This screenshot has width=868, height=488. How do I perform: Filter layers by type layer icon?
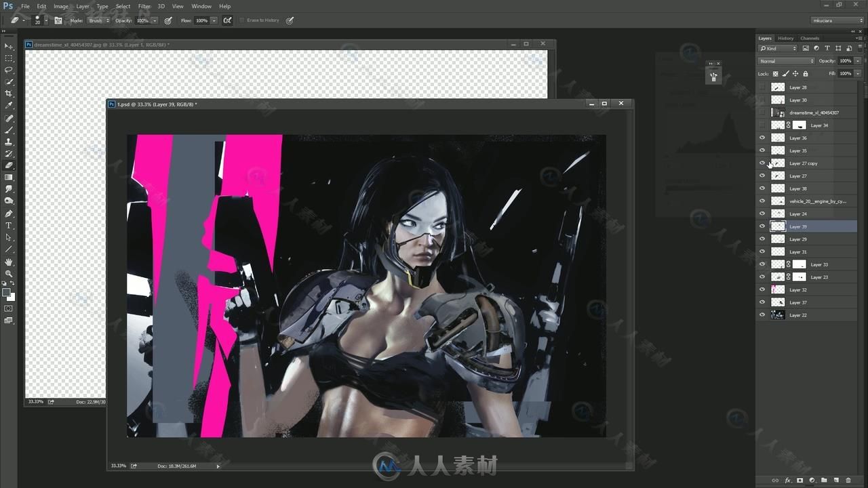[x=827, y=48]
